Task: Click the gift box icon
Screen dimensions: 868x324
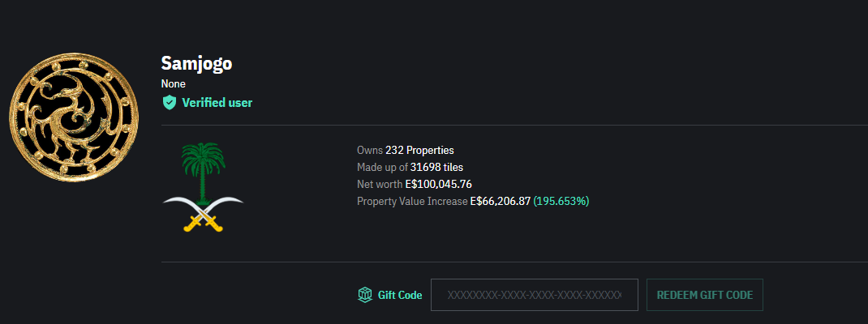Action: click(x=365, y=295)
